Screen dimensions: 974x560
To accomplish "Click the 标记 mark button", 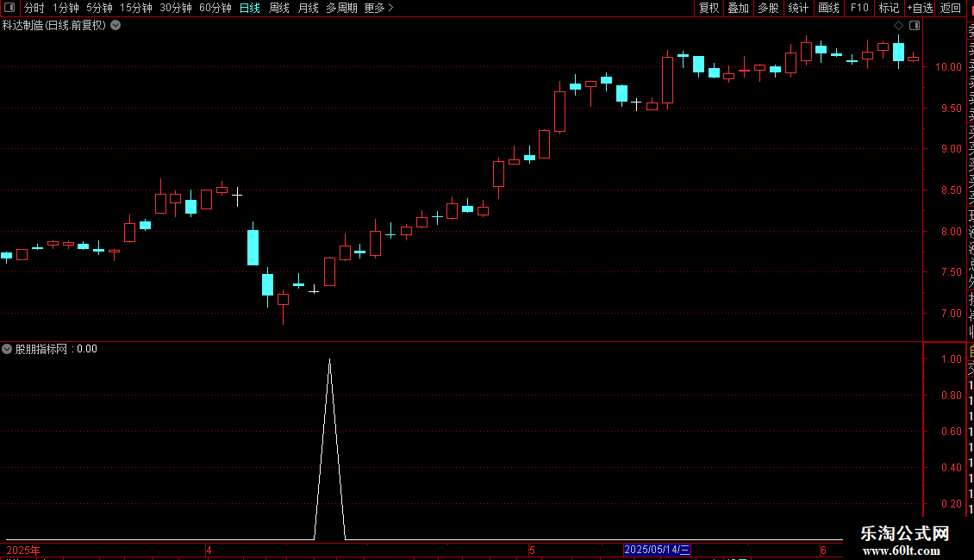I will pyautogui.click(x=889, y=8).
